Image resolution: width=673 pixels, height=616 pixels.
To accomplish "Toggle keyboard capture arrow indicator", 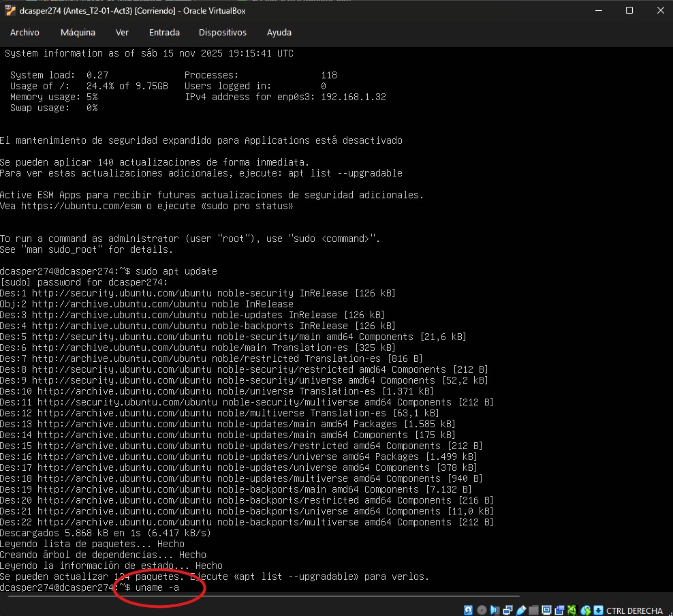I will click(x=598, y=610).
